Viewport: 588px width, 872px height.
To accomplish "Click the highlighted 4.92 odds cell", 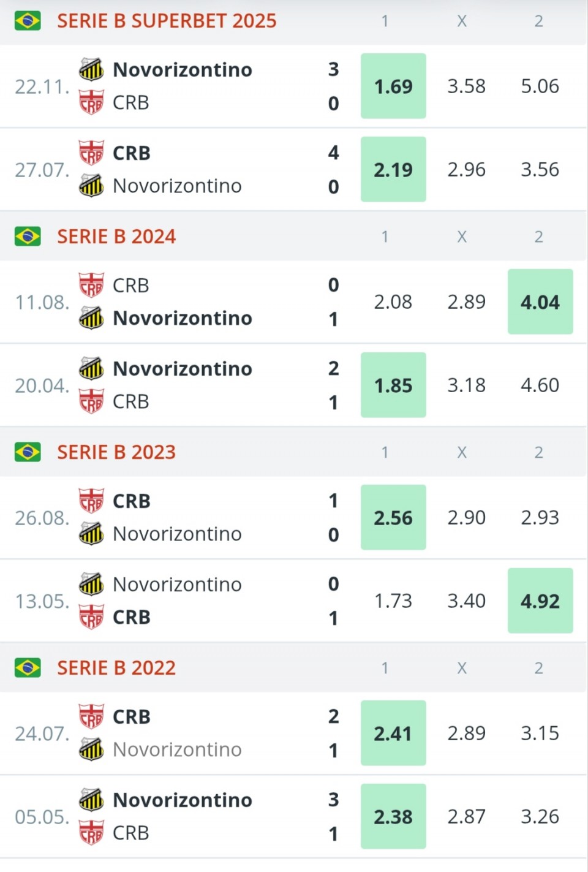I will [540, 601].
